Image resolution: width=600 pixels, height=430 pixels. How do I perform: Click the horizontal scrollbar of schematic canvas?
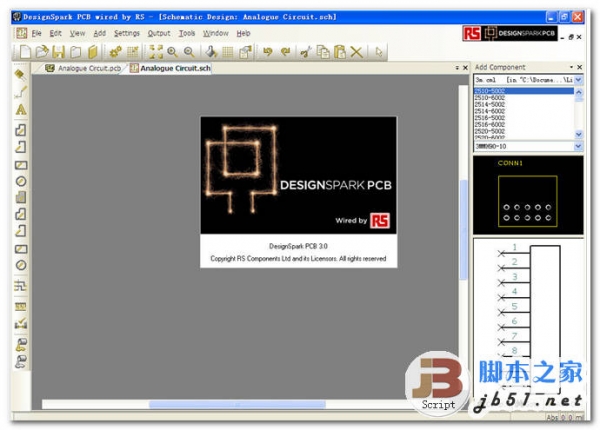pyautogui.click(x=237, y=404)
